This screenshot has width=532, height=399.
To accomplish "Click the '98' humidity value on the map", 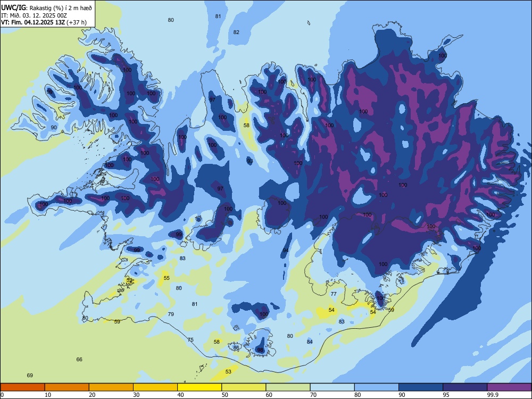I will coord(260,350).
